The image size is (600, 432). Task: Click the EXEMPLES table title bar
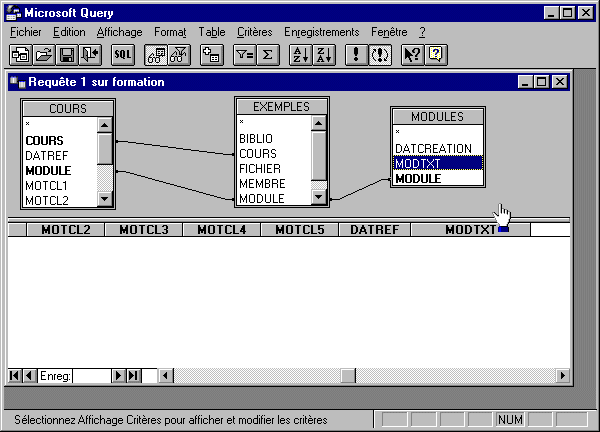point(282,106)
